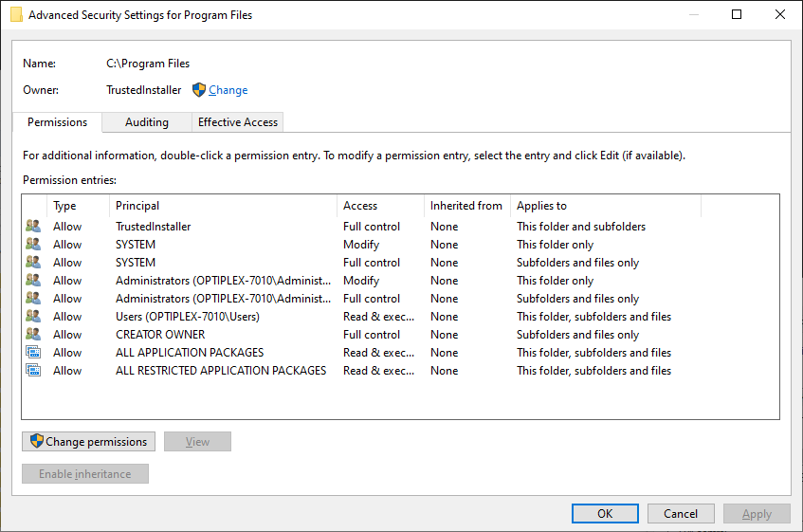803x532 pixels.
Task: Click the user icon of the Users entry
Action: tap(33, 316)
